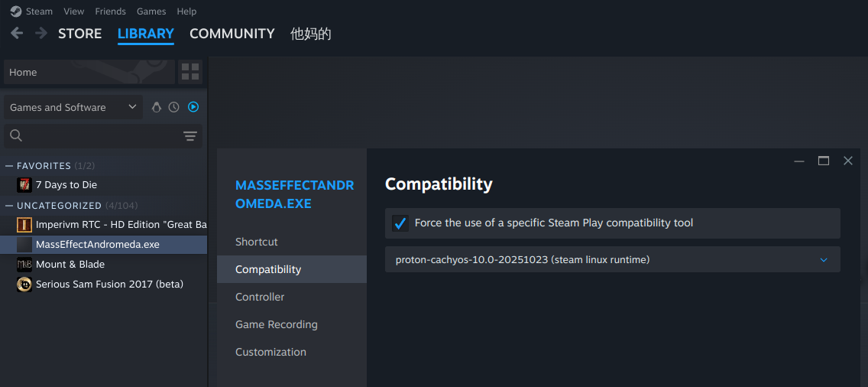Click the clock sort-by-recent icon
This screenshot has height=387, width=868.
coord(174,107)
